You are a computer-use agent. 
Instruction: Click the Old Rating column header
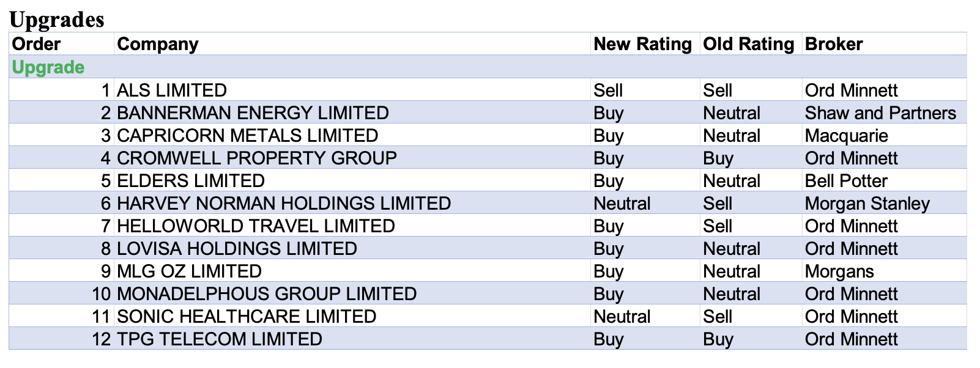click(x=748, y=44)
